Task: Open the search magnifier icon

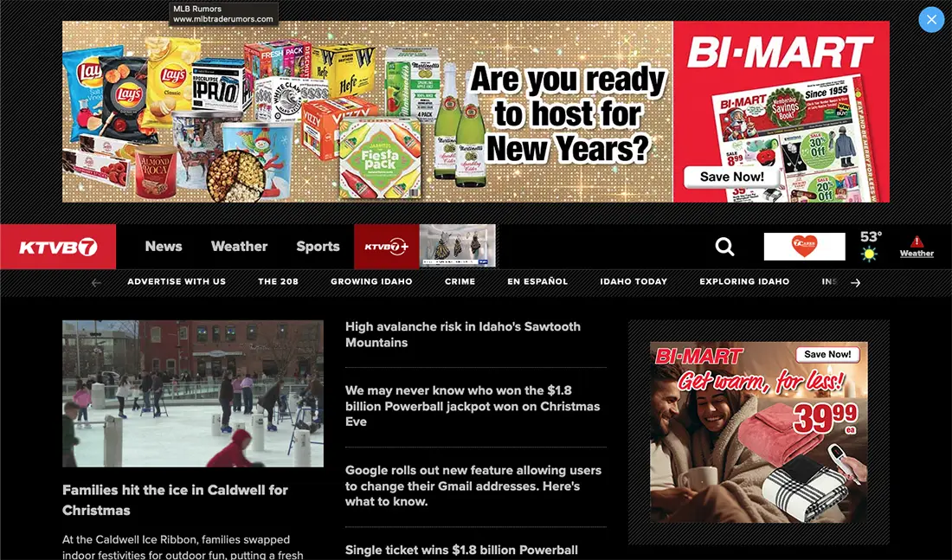Action: (724, 247)
